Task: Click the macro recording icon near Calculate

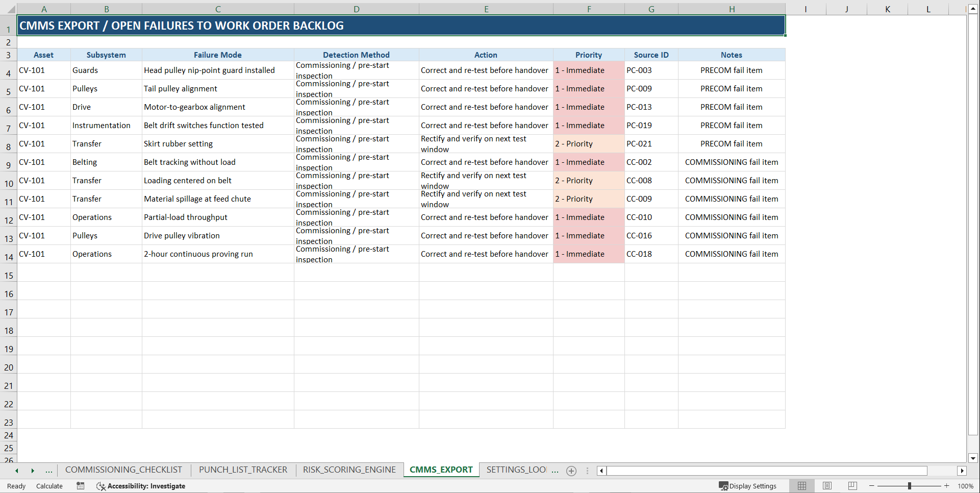Action: (80, 486)
